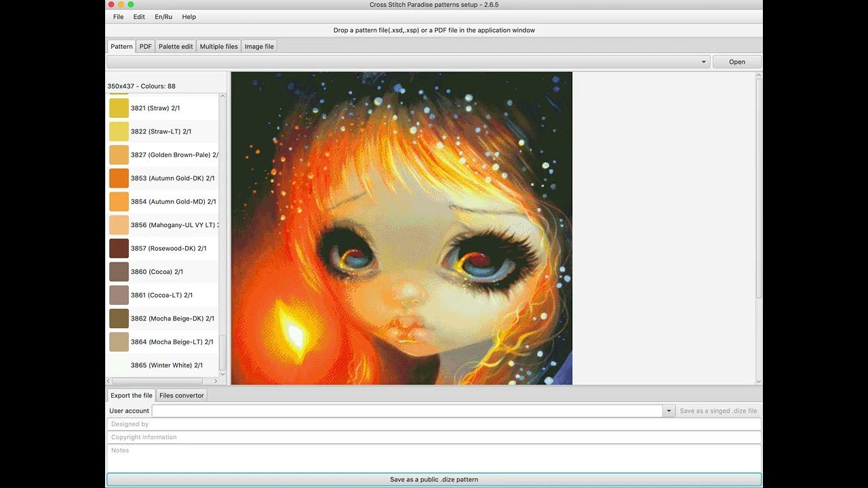
Task: Click Save as a public .dize pattern
Action: tap(434, 479)
